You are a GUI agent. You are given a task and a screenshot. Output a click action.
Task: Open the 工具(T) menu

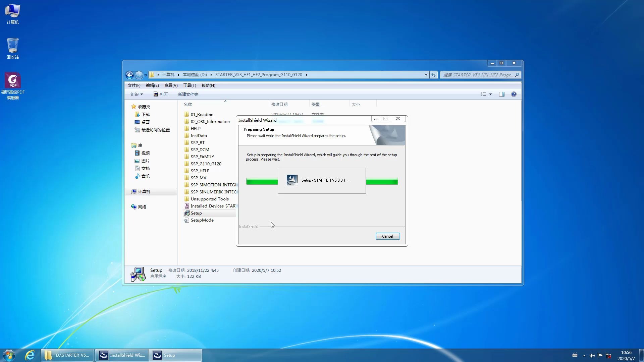point(190,85)
